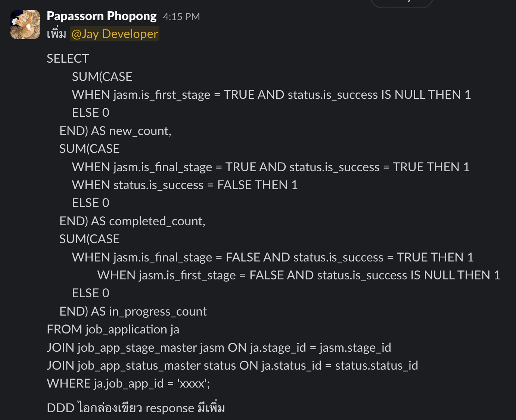Viewport: 516px width, 420px height.
Task: Click the 'is_success = FALSE THEN 1' line
Action: 184,185
